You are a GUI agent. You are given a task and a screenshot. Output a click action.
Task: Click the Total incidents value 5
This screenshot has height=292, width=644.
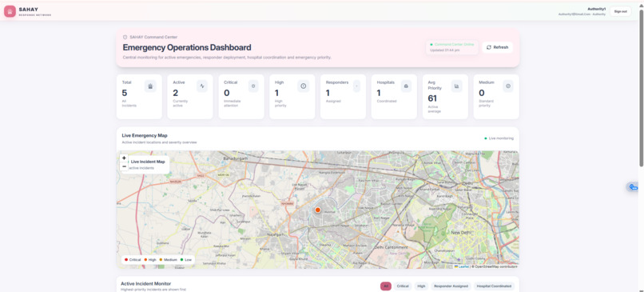(125, 93)
